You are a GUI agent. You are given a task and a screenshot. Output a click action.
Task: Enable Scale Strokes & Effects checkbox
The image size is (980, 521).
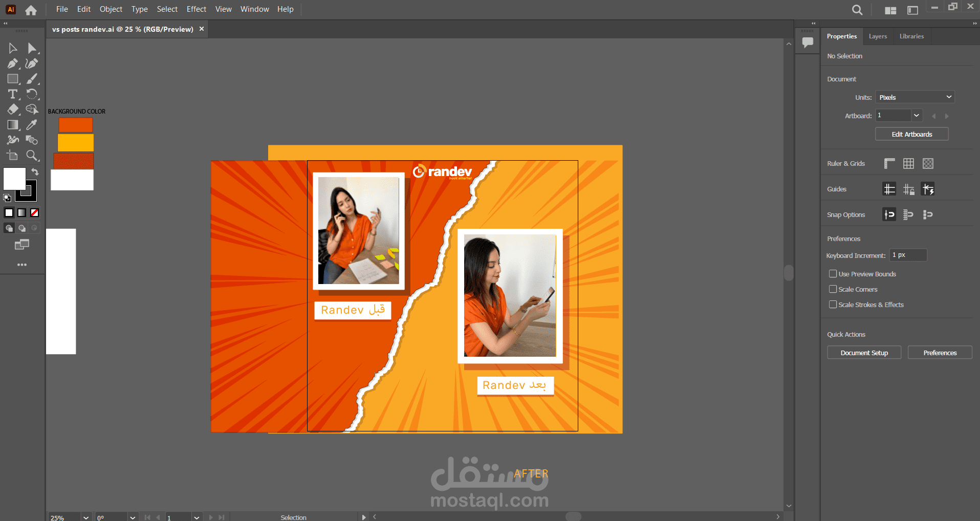(x=833, y=305)
